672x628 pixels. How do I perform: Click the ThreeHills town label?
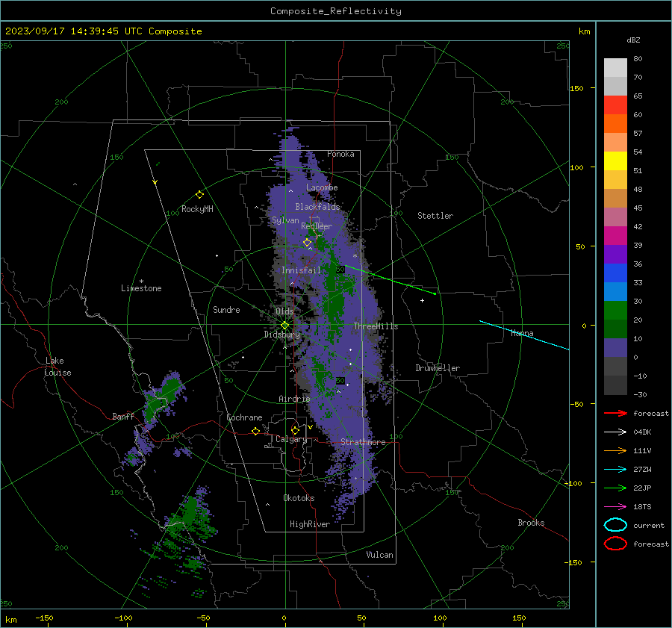pos(376,326)
